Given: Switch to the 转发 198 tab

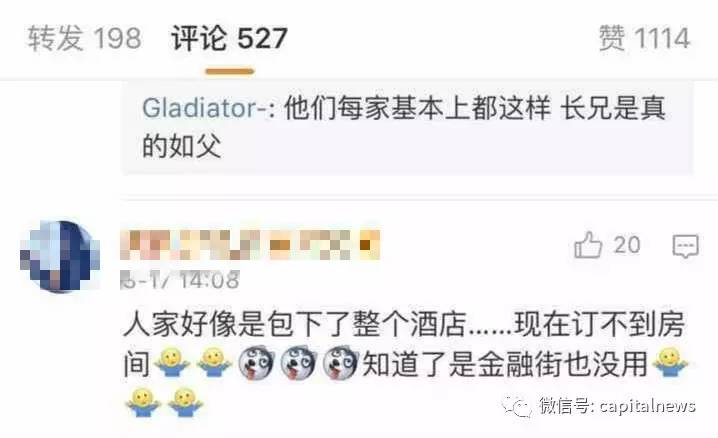Looking at the screenshot, I should (x=84, y=38).
